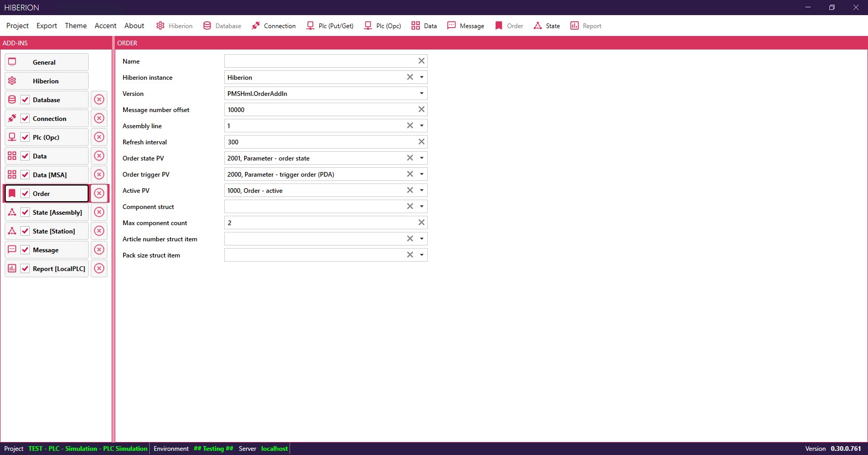Toggle the Data [MSA] checkbox
The image size is (868, 455).
25,175
